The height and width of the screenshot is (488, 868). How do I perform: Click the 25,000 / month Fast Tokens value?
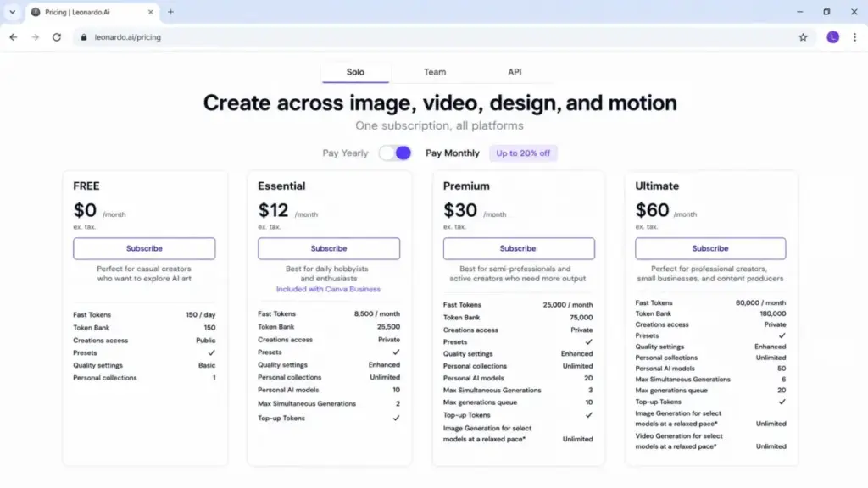pos(567,305)
